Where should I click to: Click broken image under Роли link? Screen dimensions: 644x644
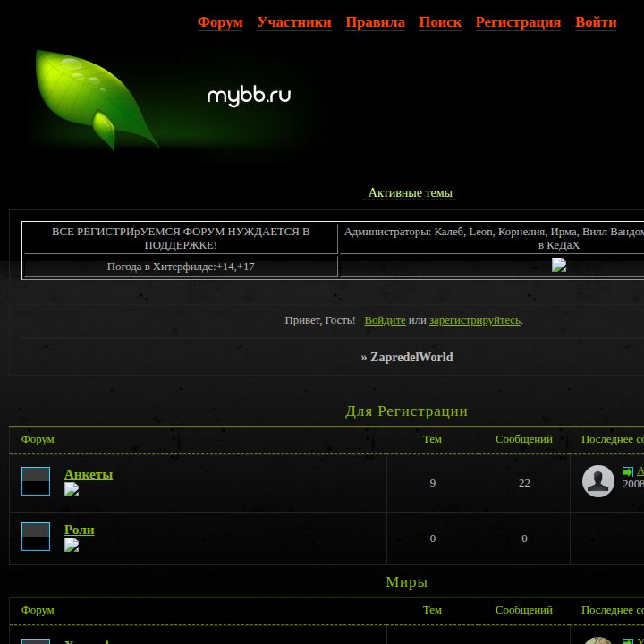(72, 545)
